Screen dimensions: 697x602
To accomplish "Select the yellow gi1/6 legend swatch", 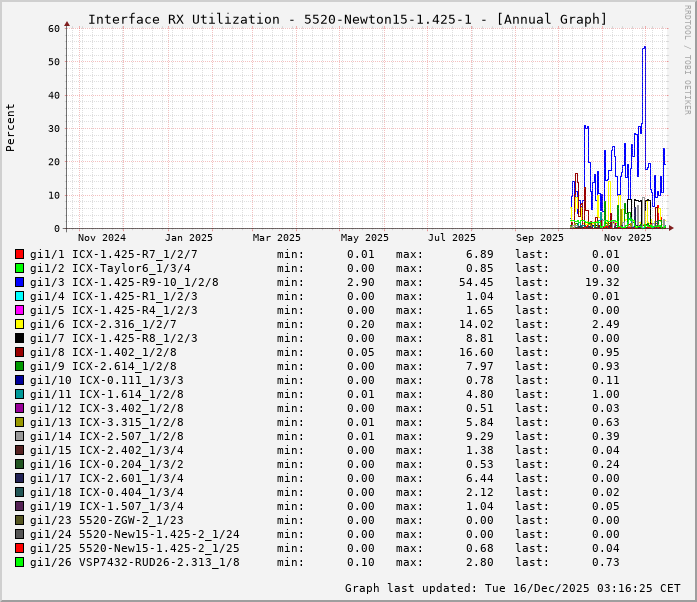I will pyautogui.click(x=19, y=324).
